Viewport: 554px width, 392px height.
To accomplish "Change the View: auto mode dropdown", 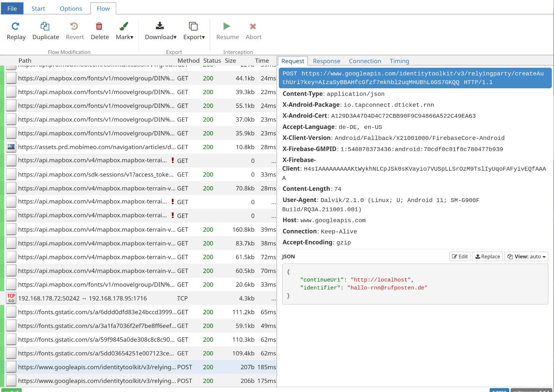I will pos(526,256).
